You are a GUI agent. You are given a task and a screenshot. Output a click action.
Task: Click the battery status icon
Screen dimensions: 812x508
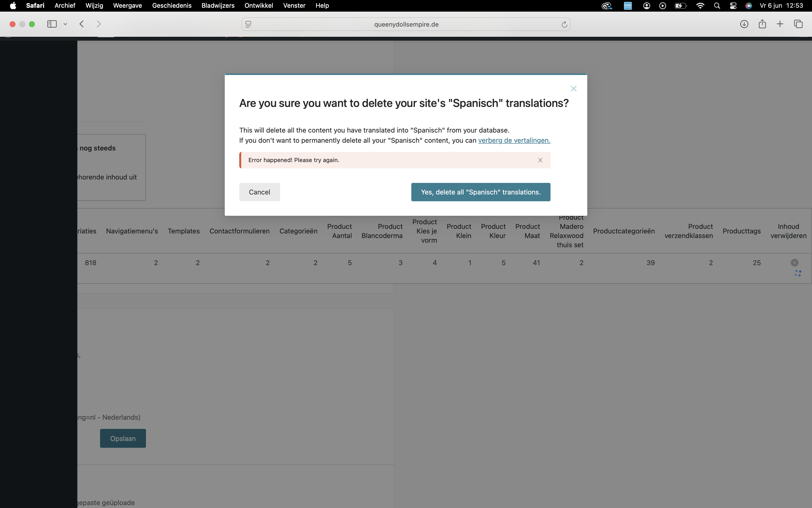(681, 6)
